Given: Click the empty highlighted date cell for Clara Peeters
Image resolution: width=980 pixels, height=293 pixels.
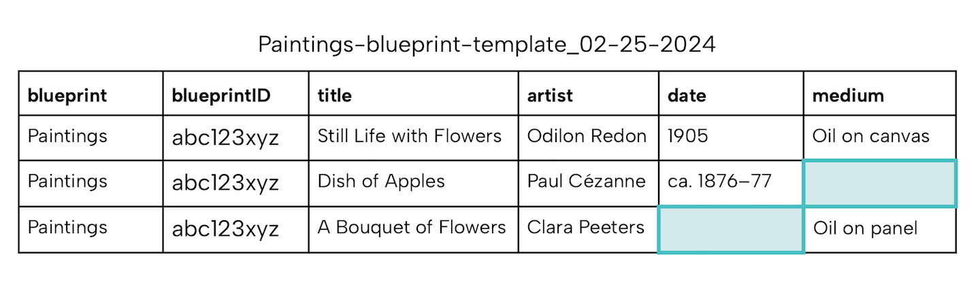Looking at the screenshot, I should click(731, 230).
